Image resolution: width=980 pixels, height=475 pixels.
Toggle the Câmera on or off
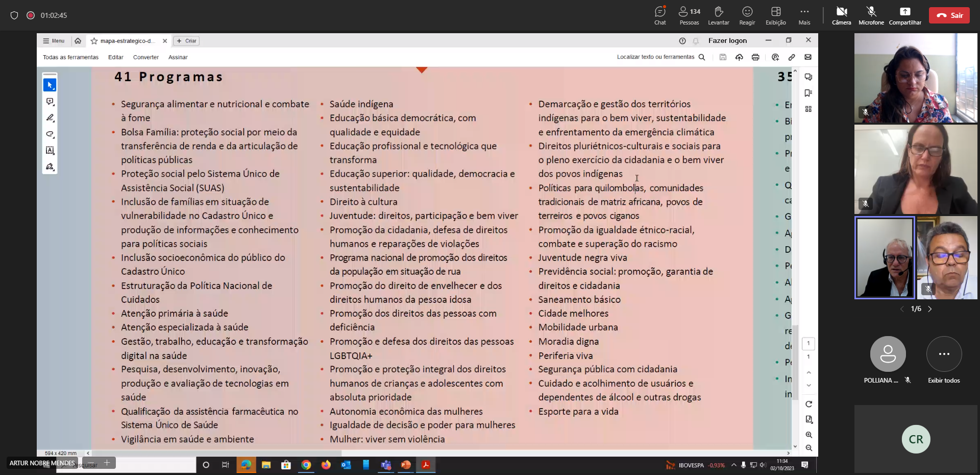(841, 15)
